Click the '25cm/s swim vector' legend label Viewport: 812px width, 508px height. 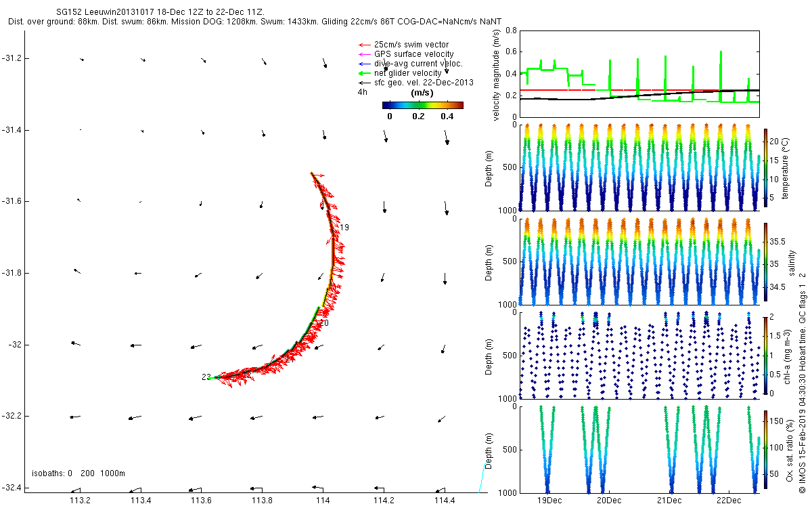411,45
